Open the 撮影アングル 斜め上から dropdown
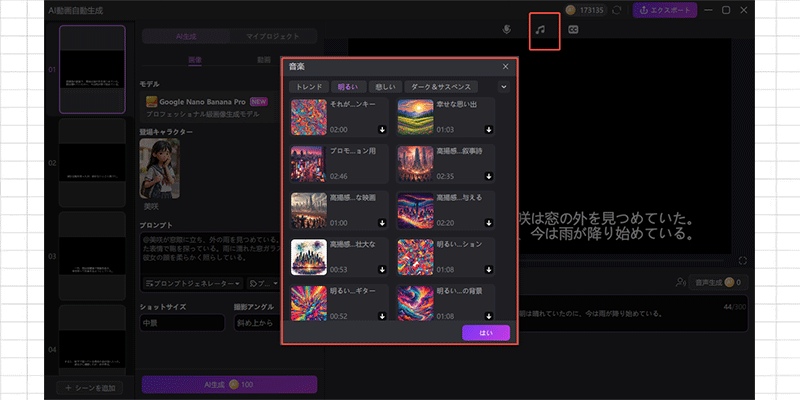Viewport: 800px width, 400px height. click(255, 323)
